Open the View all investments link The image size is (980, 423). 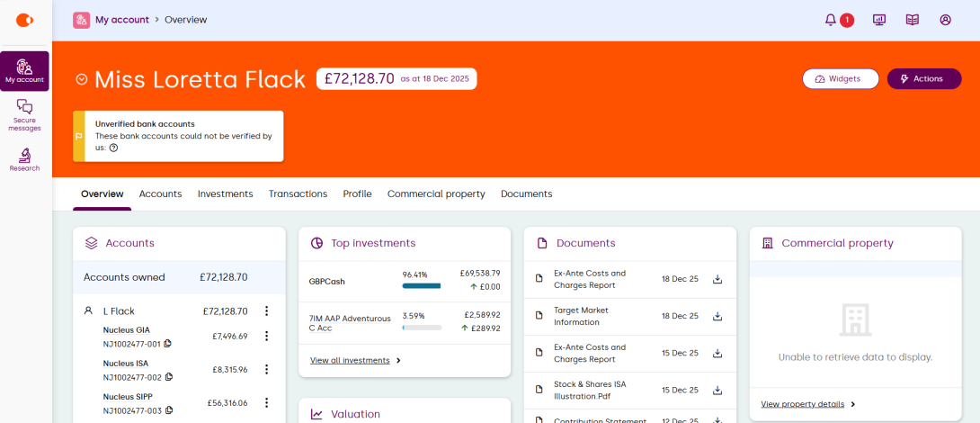point(355,360)
